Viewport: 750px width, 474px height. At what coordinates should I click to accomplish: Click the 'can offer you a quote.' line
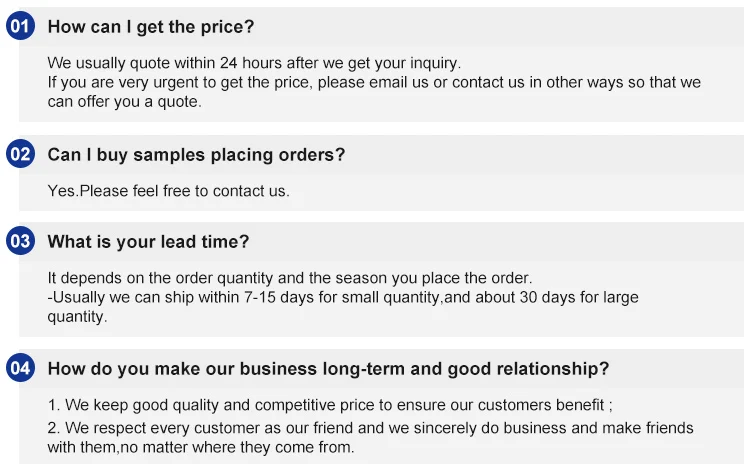pos(125,101)
